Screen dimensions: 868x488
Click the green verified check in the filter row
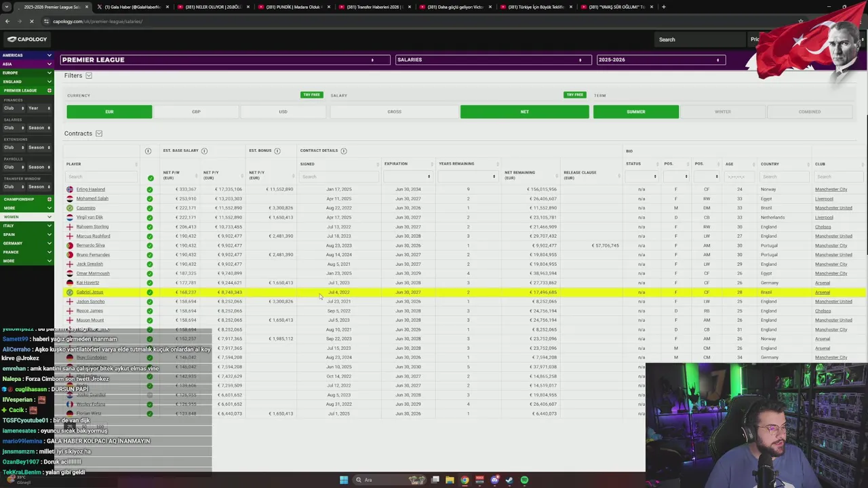(151, 178)
